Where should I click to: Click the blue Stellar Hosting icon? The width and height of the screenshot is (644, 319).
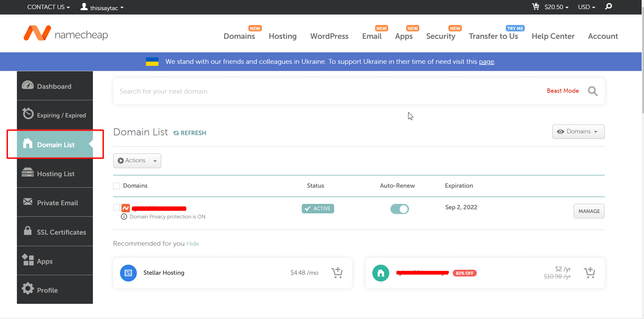tap(128, 273)
